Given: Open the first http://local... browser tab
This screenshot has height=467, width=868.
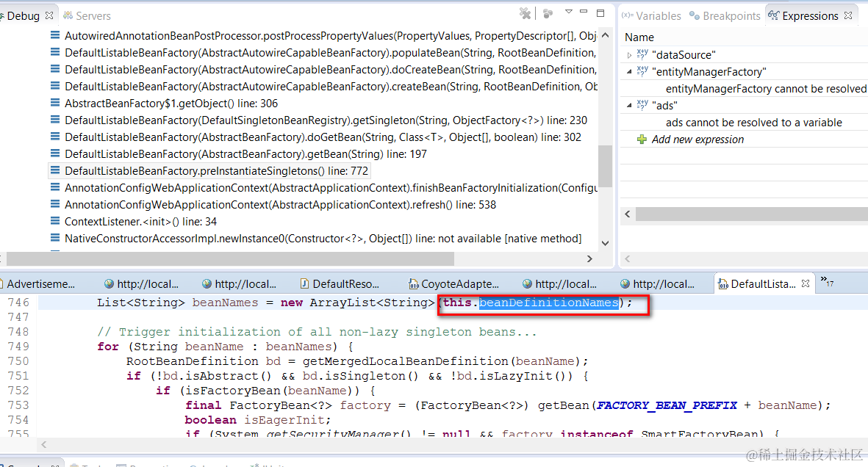Looking at the screenshot, I should coord(141,284).
